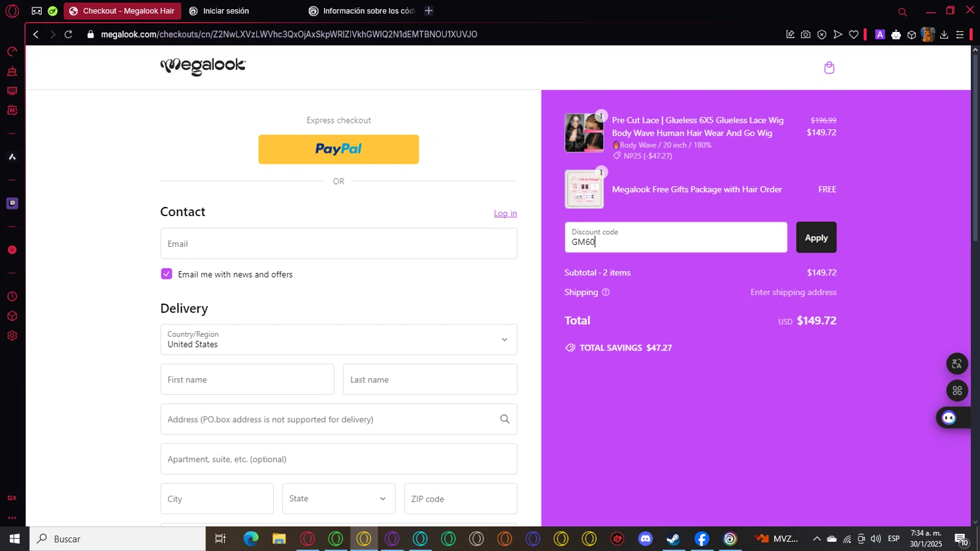Click the Opera GX logo menu
The height and width of the screenshot is (551, 980).
coord(12,11)
